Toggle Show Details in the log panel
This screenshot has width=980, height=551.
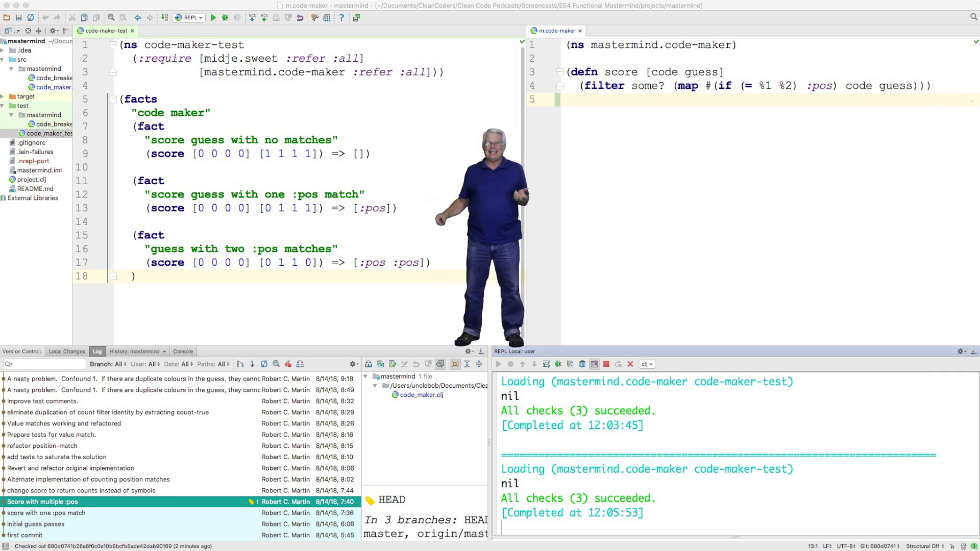(440, 364)
